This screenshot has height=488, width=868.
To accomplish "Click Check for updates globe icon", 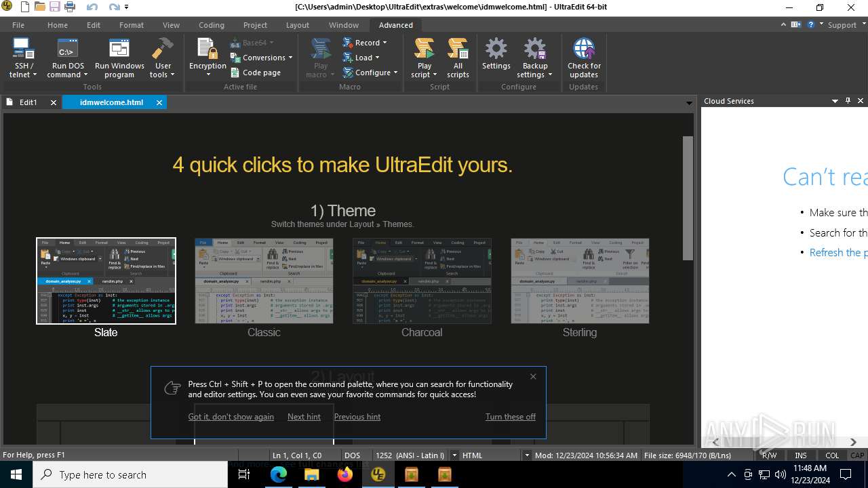I will point(584,58).
